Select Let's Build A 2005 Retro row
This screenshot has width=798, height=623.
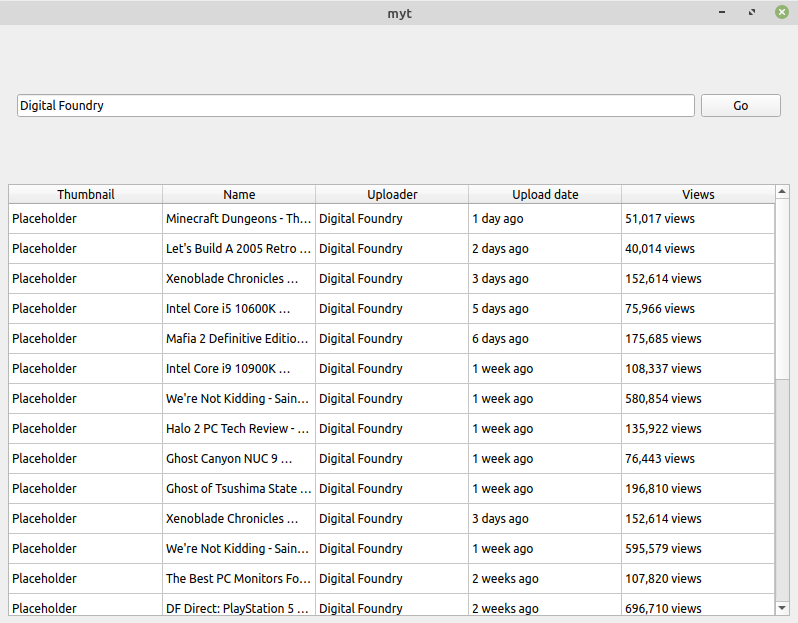391,249
